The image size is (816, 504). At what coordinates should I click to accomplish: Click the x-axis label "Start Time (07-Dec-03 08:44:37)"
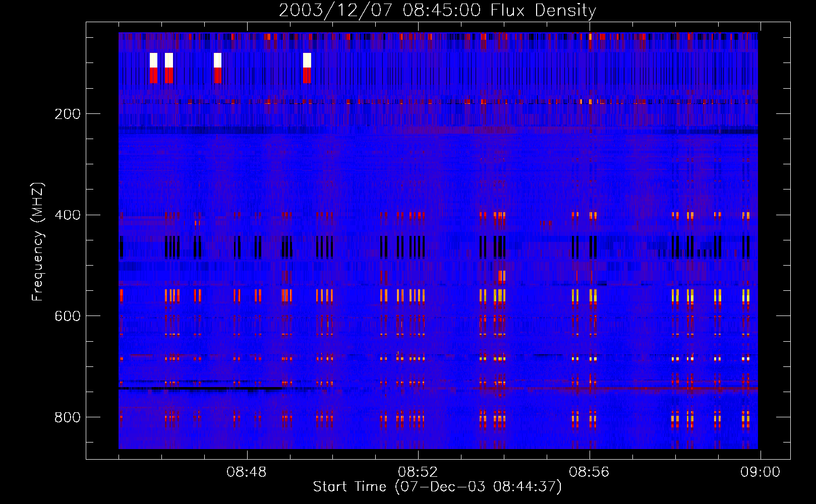pyautogui.click(x=437, y=487)
